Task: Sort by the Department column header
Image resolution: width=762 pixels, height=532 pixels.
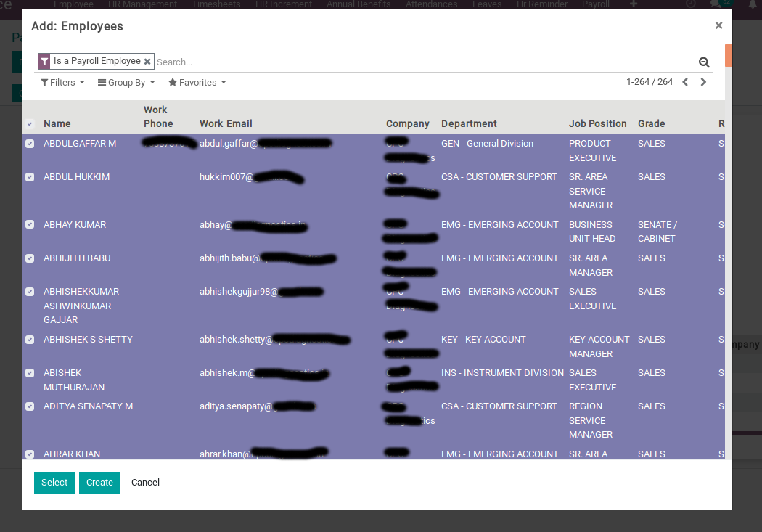Action: coord(469,123)
